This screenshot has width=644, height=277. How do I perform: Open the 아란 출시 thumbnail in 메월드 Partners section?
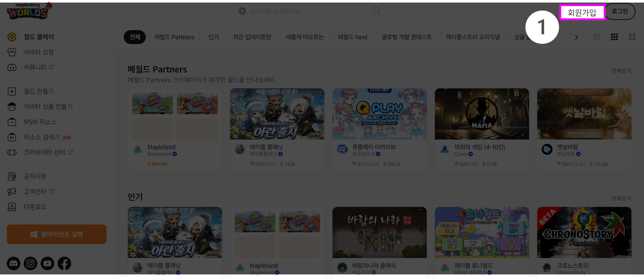277,114
